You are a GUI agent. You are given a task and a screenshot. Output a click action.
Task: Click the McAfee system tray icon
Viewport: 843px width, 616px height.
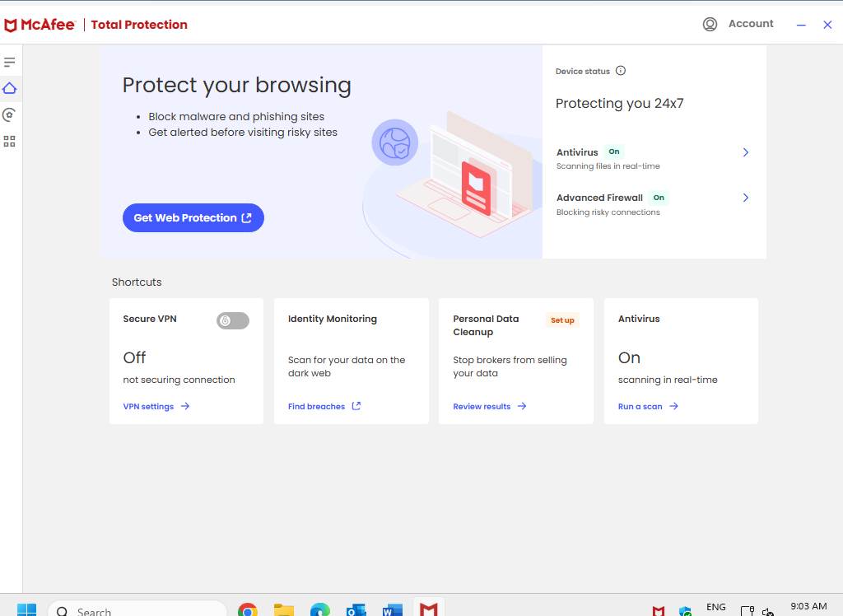tap(659, 610)
